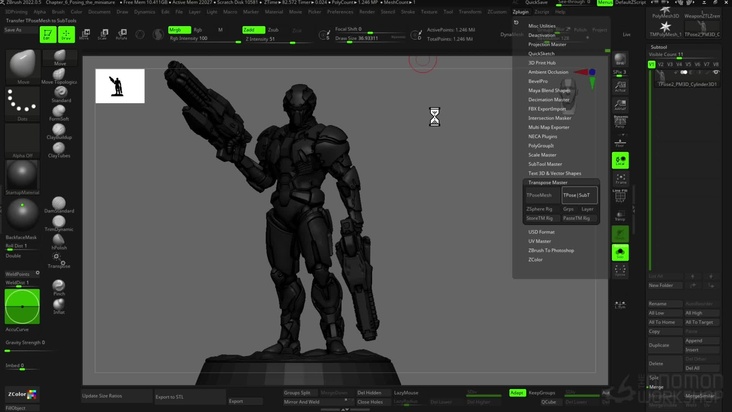
Task: Toggle the Mrgb color mode
Action: [178, 30]
